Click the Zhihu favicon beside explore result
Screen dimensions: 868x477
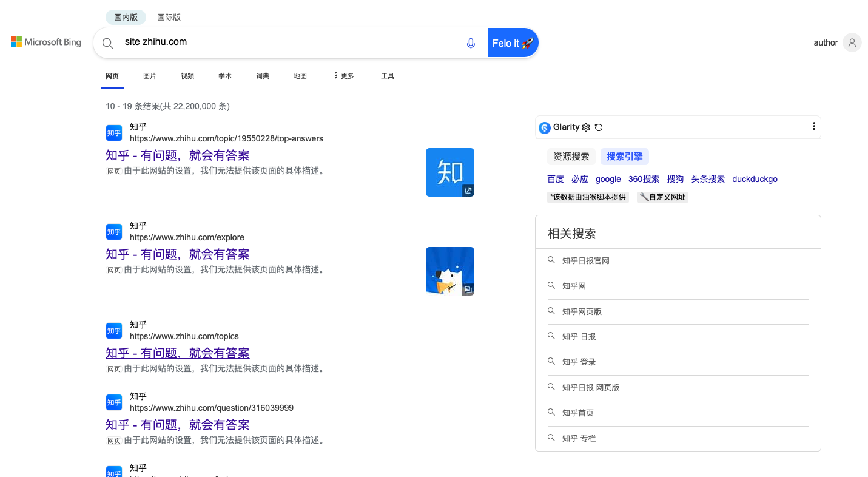tap(114, 232)
